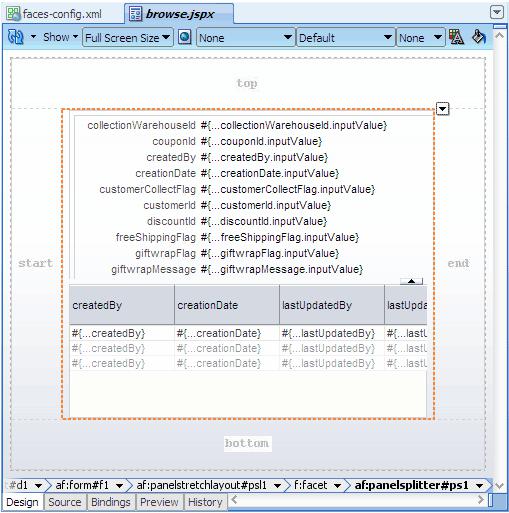This screenshot has height=513, width=509.
Task: Click the discountId label
Action: click(171, 221)
